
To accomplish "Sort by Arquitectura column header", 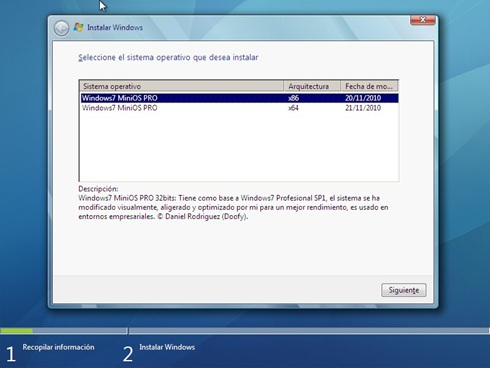I will 312,86.
